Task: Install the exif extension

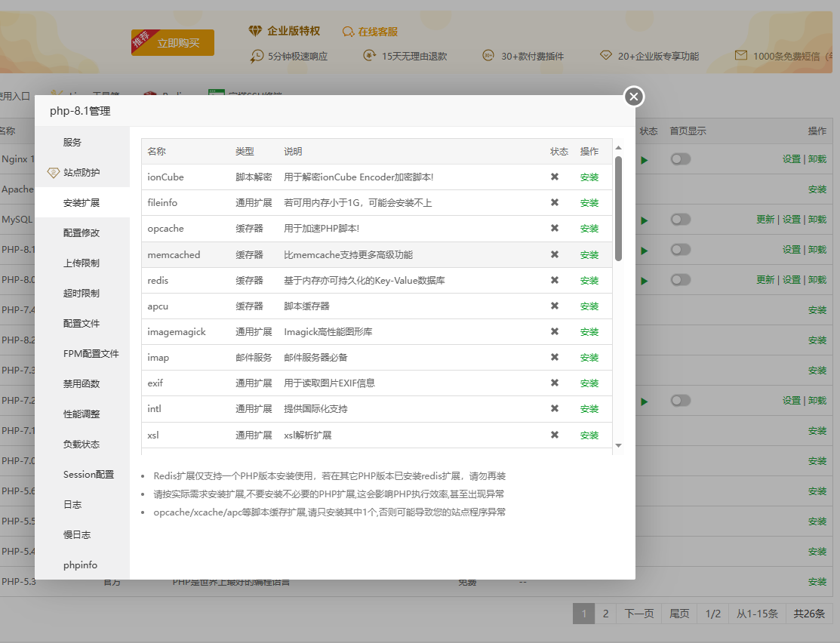Action: (x=589, y=383)
